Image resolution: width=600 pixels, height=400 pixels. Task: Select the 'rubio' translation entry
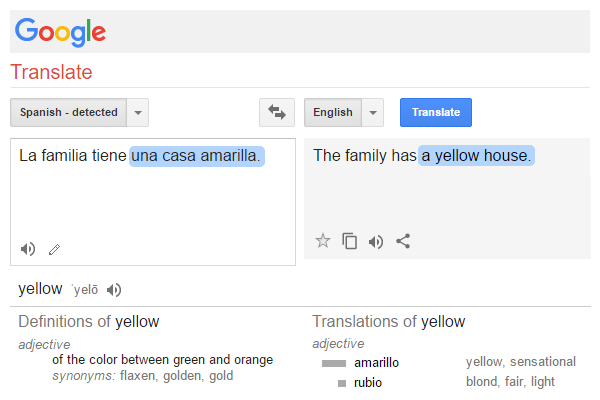[368, 382]
